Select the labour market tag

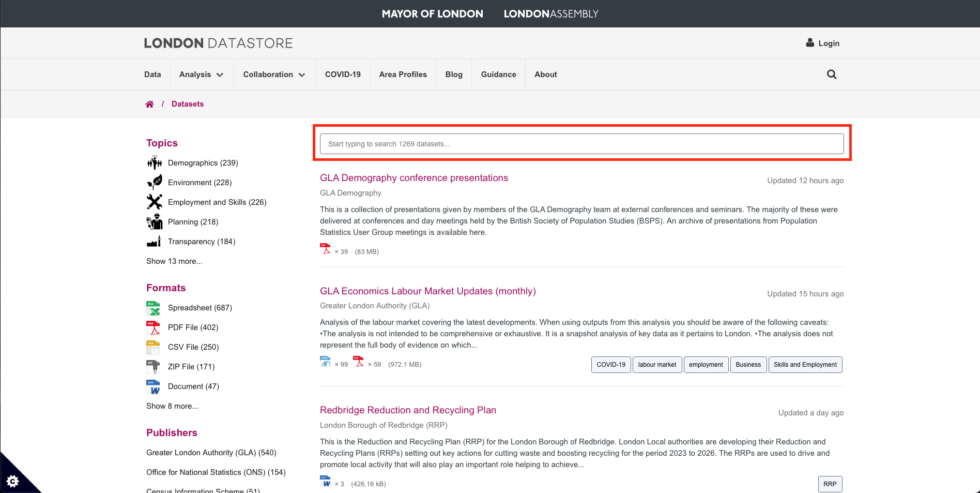(657, 365)
